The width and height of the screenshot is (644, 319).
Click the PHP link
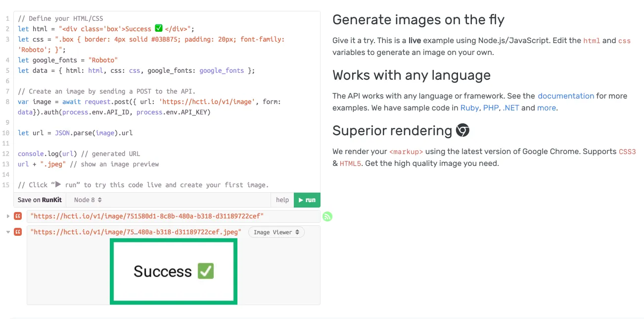[x=490, y=107]
